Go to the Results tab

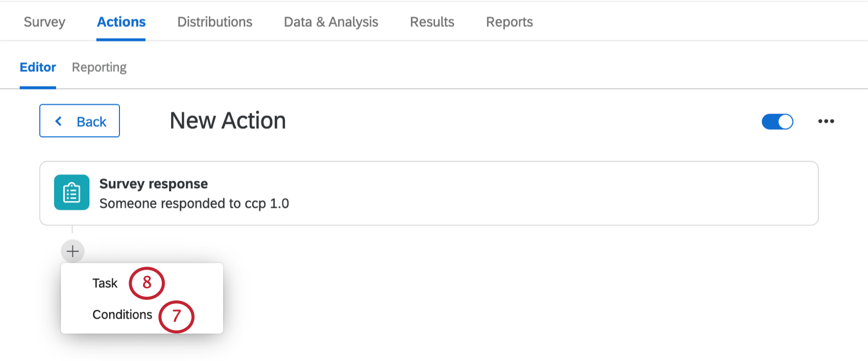[432, 22]
